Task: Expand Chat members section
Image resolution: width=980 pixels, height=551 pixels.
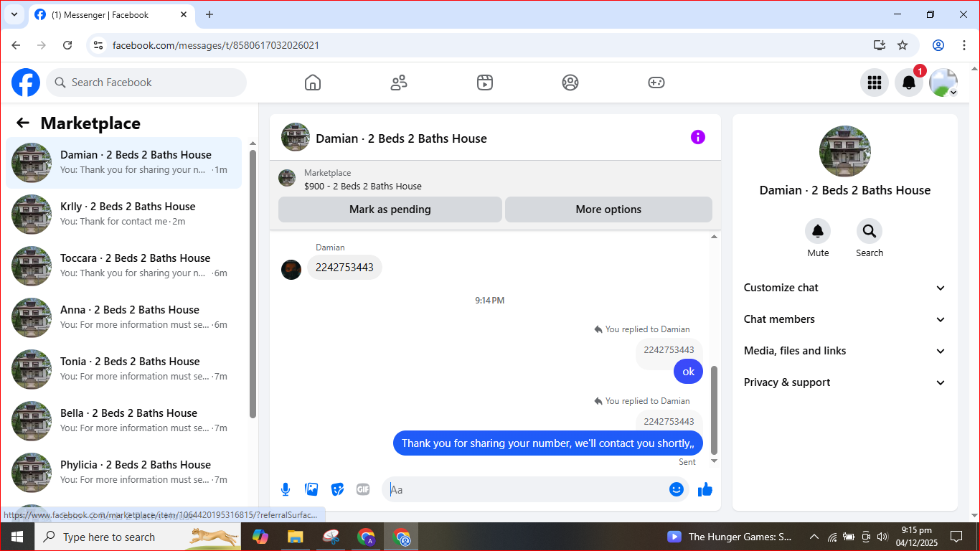Action: 845,319
